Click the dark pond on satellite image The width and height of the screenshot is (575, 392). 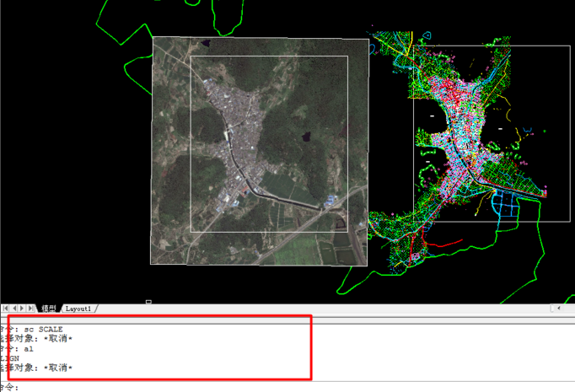click(304, 135)
